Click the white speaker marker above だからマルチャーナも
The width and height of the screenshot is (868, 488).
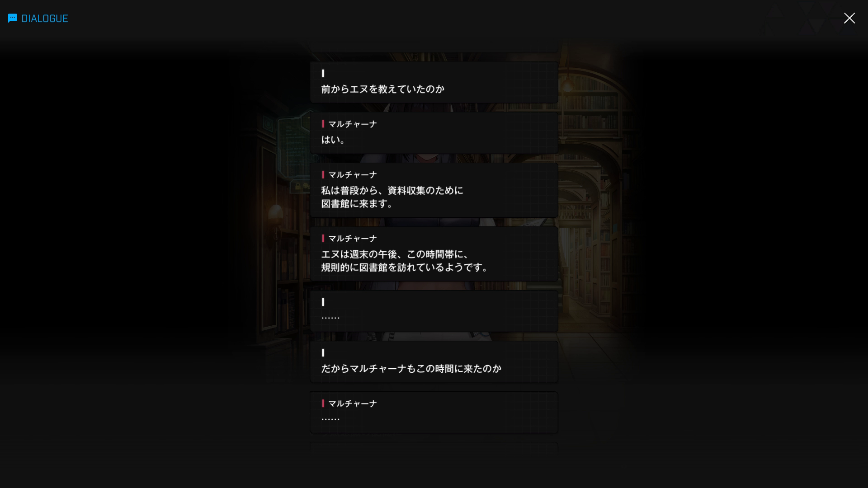coord(323,353)
